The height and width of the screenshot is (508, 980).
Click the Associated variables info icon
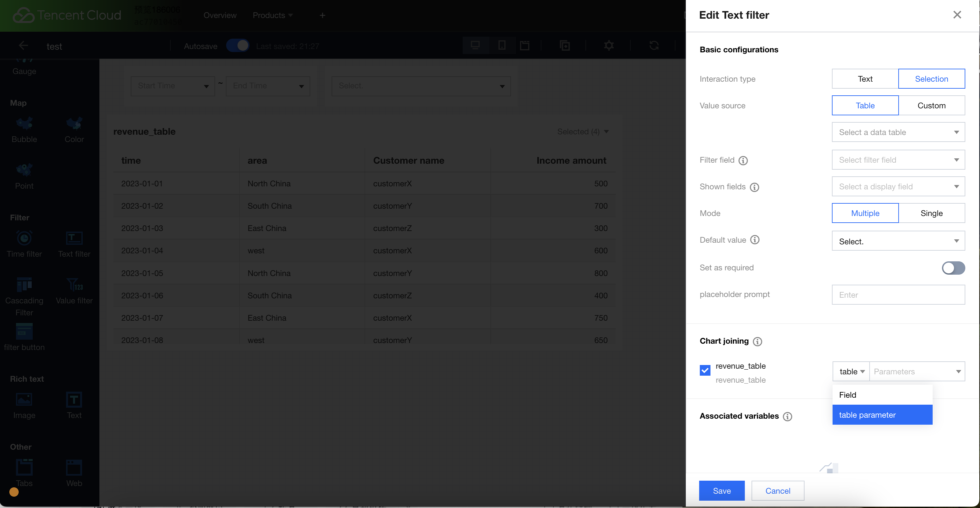click(787, 416)
